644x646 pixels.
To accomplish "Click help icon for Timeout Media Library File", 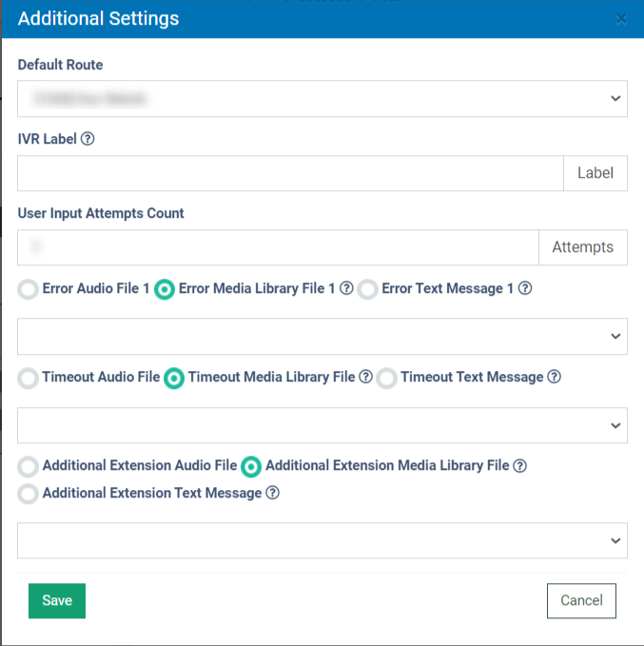I will point(365,378).
